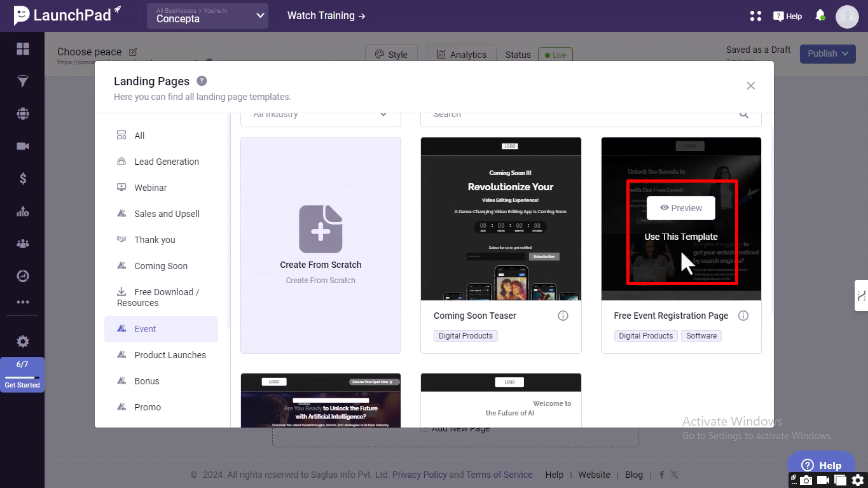Select the Lead Generation category
This screenshot has width=868, height=488.
click(x=161, y=162)
